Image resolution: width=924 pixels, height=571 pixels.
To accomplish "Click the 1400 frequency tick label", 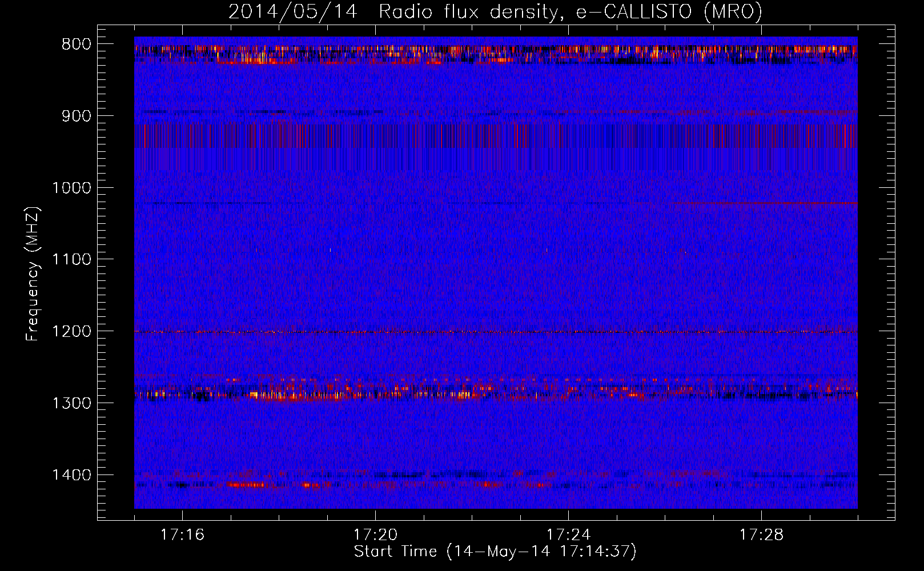I will point(71,475).
